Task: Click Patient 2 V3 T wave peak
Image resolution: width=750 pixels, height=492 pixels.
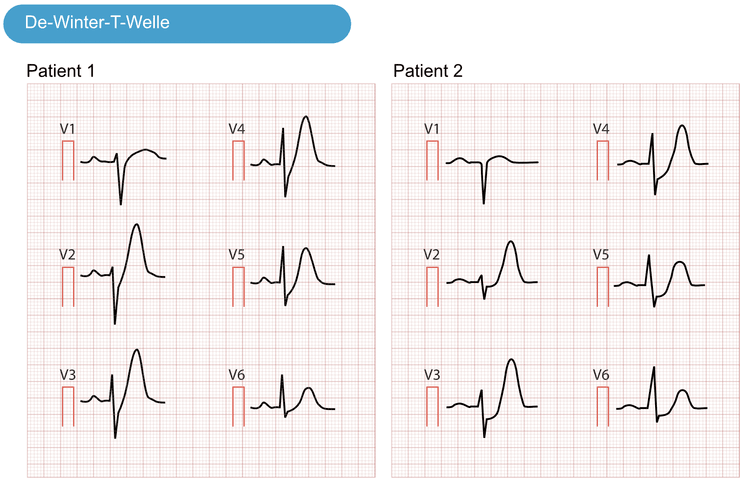Action: click(x=511, y=360)
